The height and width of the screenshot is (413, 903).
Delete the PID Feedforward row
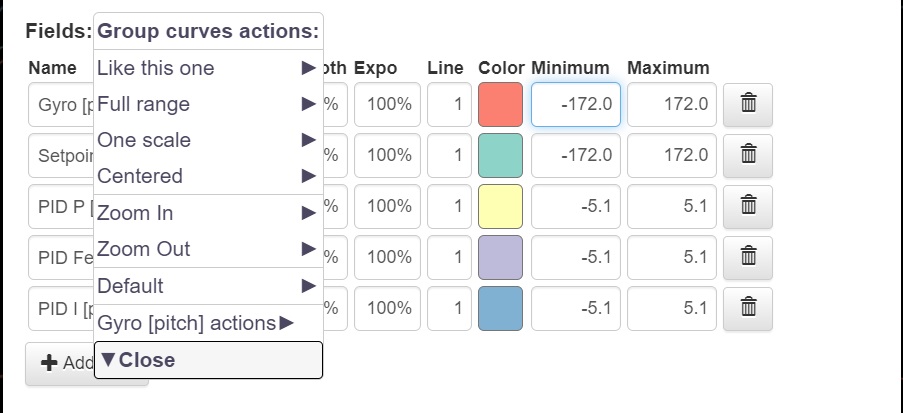(x=747, y=257)
